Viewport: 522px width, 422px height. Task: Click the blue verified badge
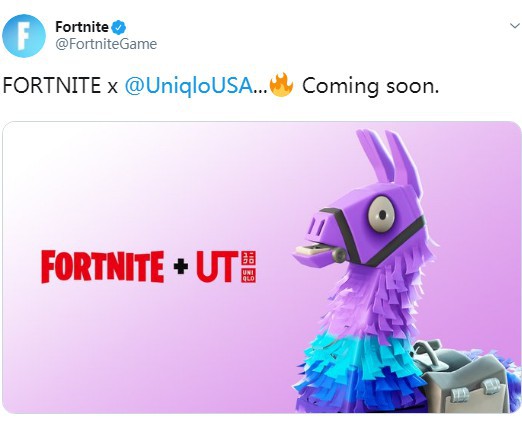(x=118, y=27)
